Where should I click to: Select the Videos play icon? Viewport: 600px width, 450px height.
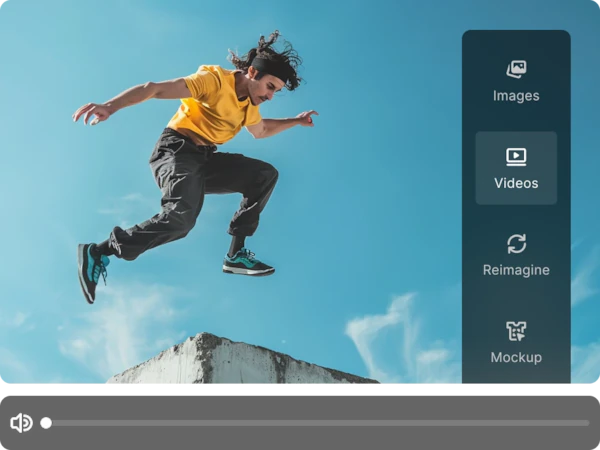tap(516, 156)
